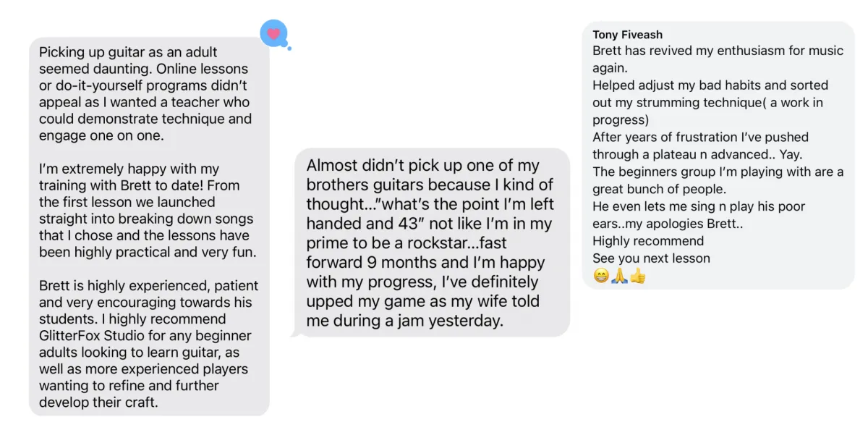Select the "Brett is highly experienced" paragraph

pos(145,344)
